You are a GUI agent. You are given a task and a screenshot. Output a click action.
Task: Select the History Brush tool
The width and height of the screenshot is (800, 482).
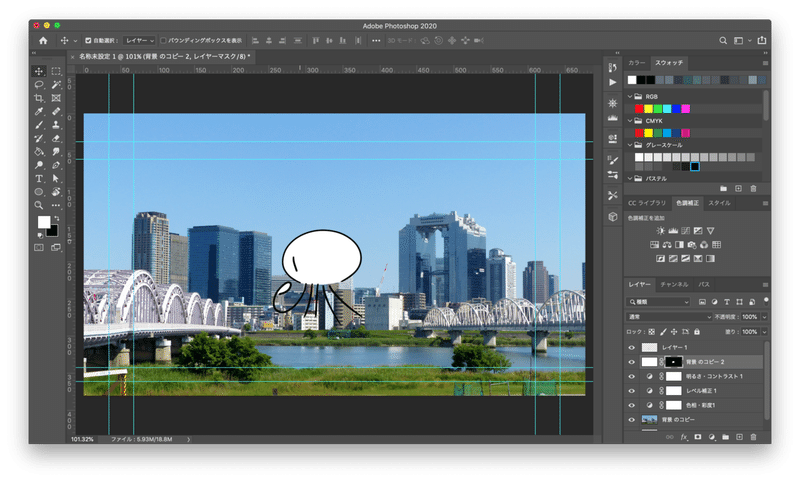tap(39, 138)
